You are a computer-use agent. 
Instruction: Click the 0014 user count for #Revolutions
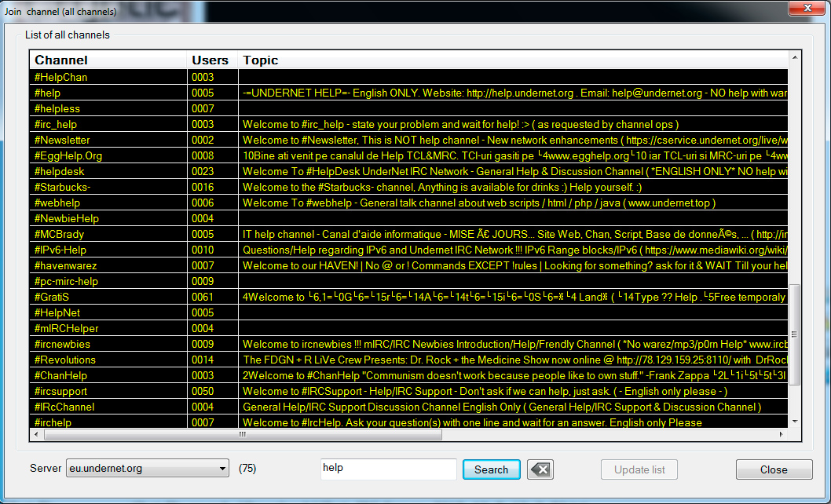click(203, 360)
